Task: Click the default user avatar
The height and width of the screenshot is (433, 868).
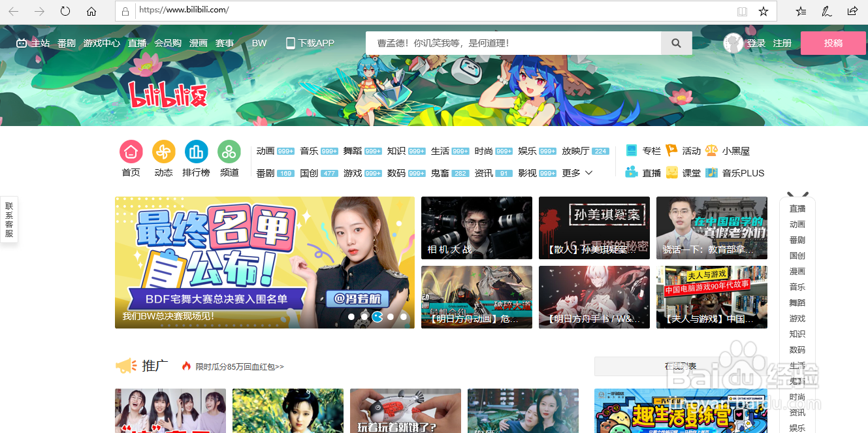Action: pos(733,43)
